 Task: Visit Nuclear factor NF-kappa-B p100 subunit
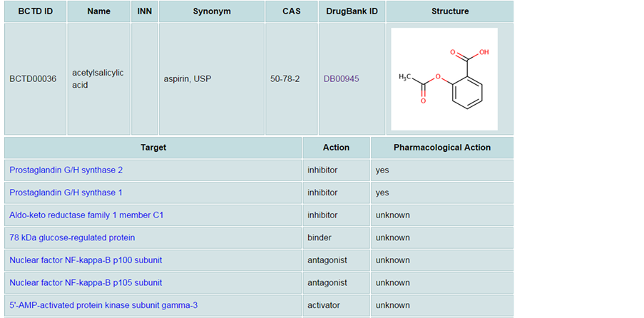click(86, 260)
